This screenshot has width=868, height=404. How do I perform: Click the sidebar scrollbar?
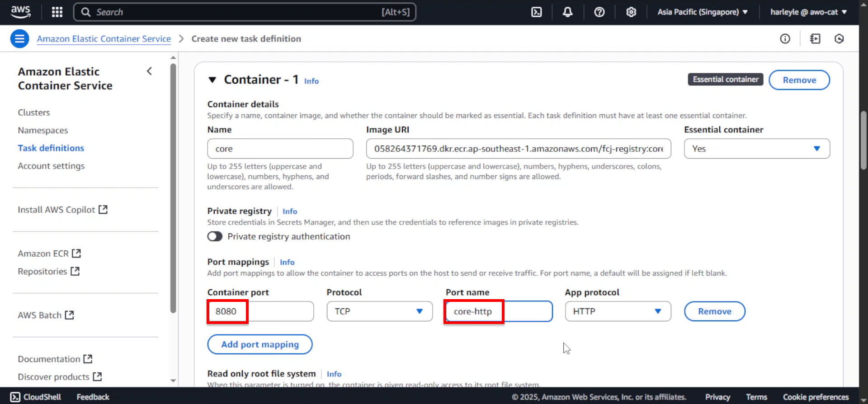tap(173, 188)
